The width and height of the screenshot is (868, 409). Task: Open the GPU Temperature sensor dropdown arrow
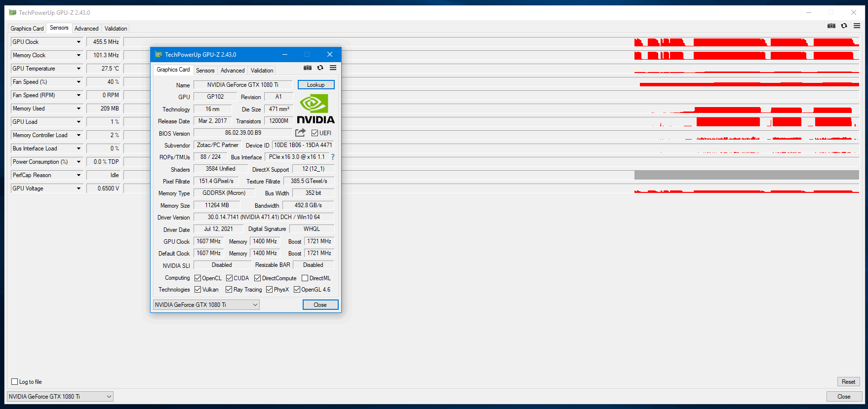tap(79, 69)
